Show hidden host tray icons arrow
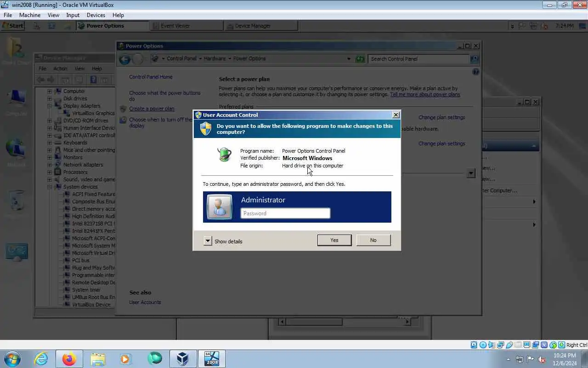 tap(508, 360)
